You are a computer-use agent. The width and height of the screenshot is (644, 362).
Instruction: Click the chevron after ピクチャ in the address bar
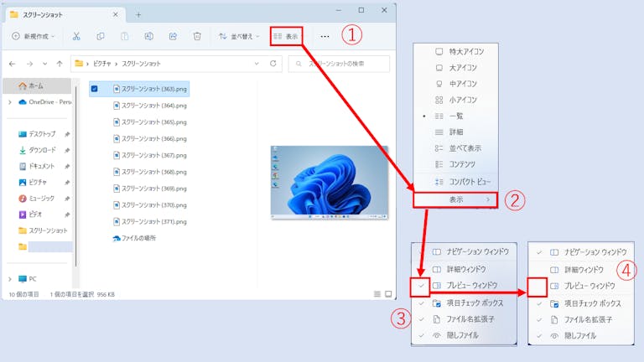117,64
